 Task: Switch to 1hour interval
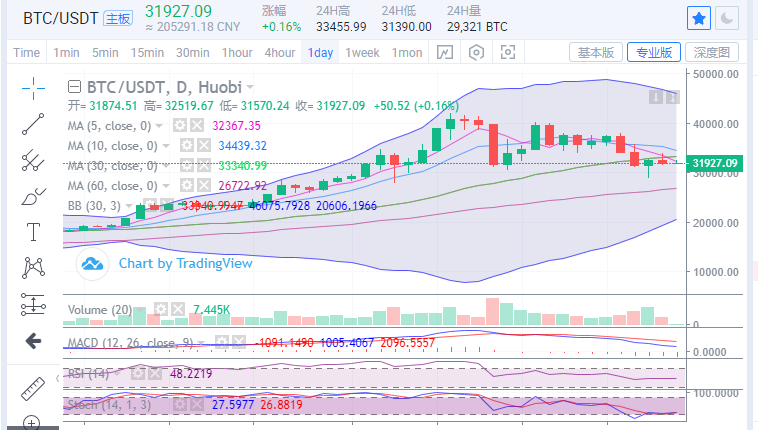tap(237, 52)
